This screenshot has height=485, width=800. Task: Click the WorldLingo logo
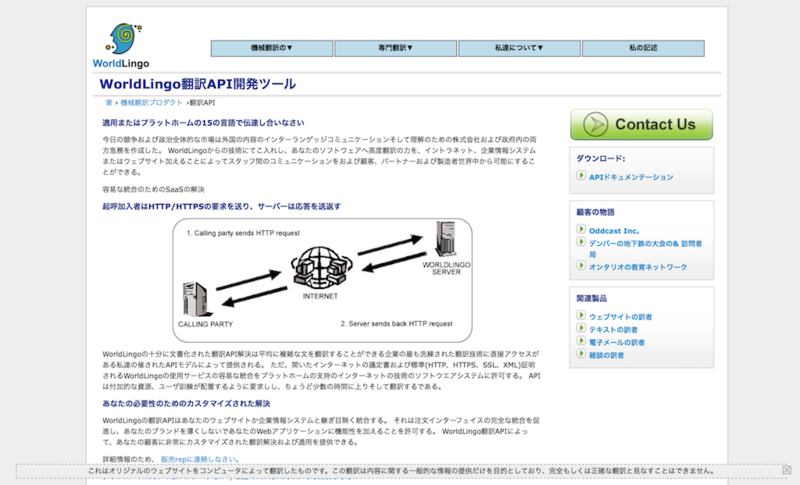coord(121,45)
